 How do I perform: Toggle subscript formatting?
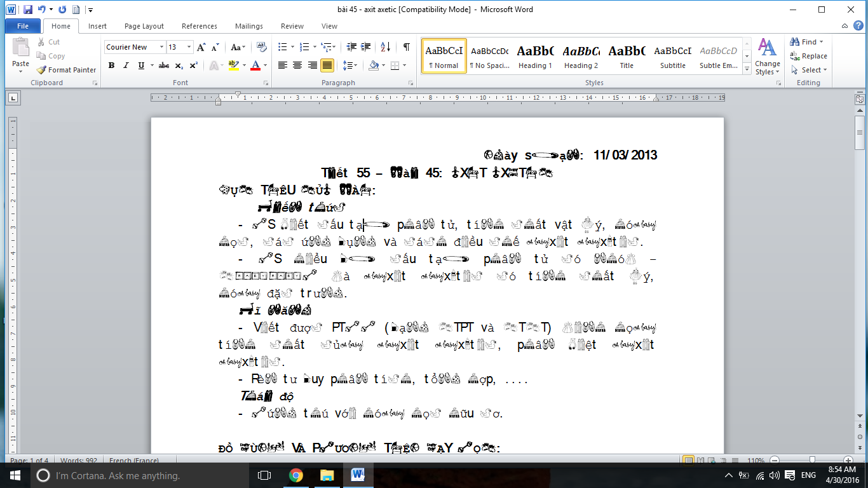179,65
